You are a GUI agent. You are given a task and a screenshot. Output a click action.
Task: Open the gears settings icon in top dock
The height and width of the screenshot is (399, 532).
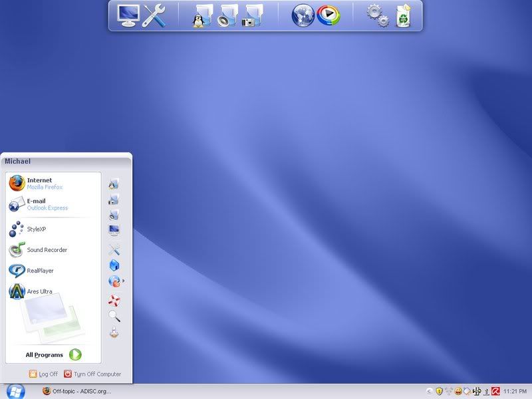378,15
